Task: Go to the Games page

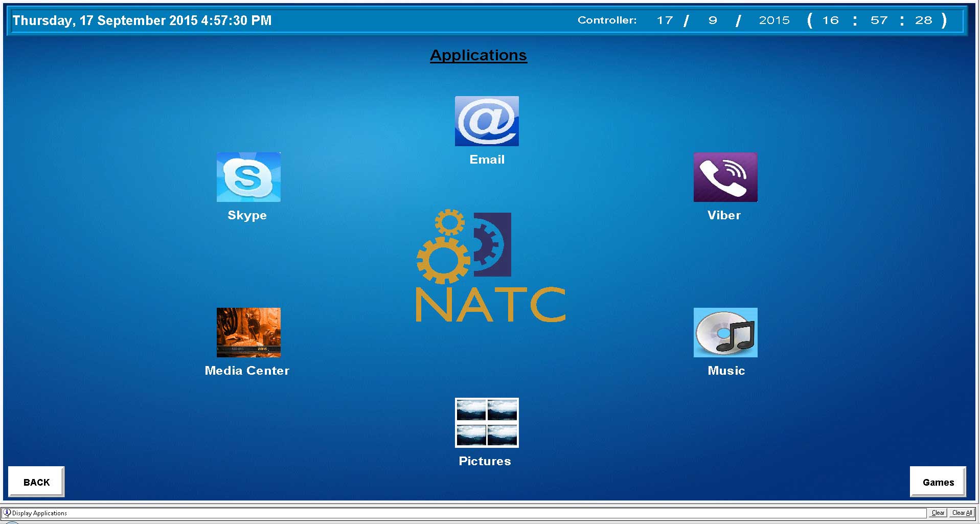Action: (x=938, y=482)
